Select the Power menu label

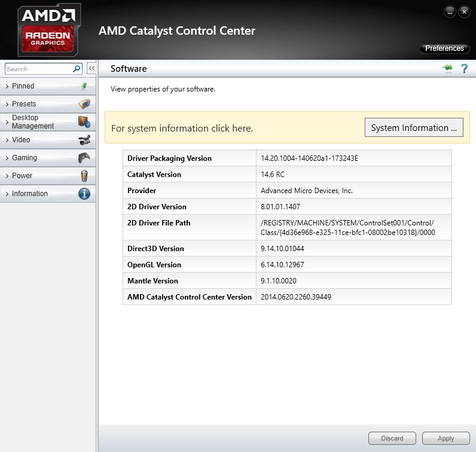pos(22,175)
